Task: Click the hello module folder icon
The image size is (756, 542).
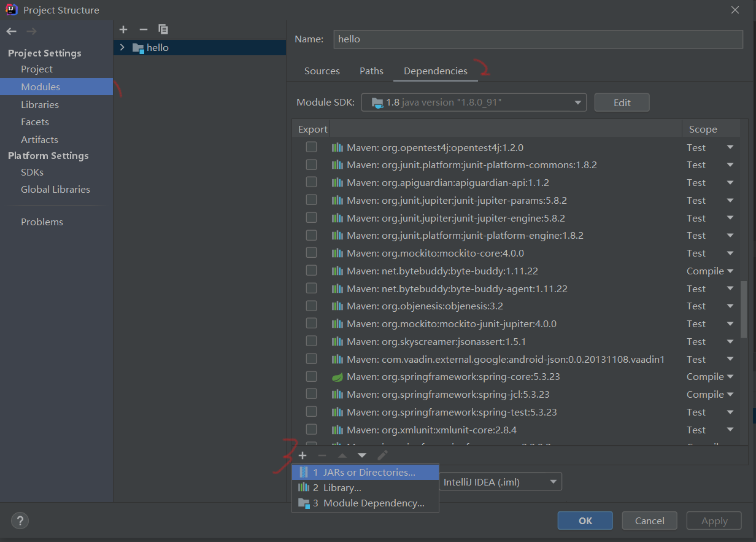Action: pyautogui.click(x=138, y=48)
